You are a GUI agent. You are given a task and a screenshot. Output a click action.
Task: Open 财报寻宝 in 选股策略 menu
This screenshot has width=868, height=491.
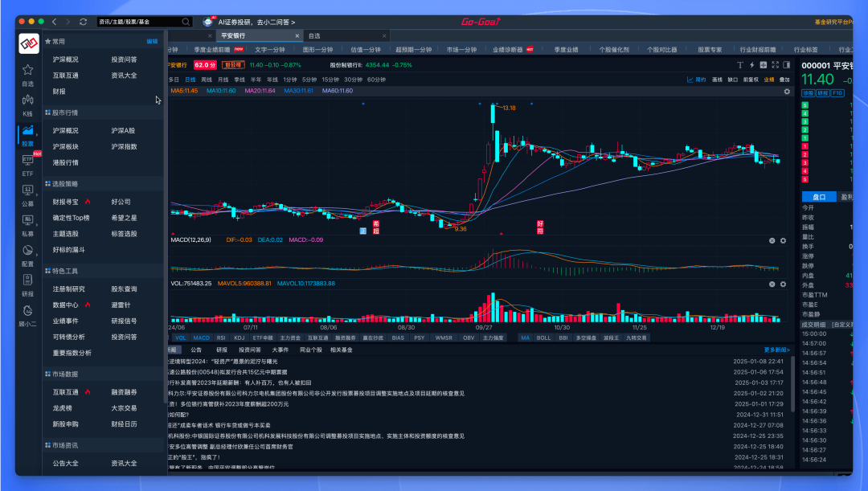65,202
